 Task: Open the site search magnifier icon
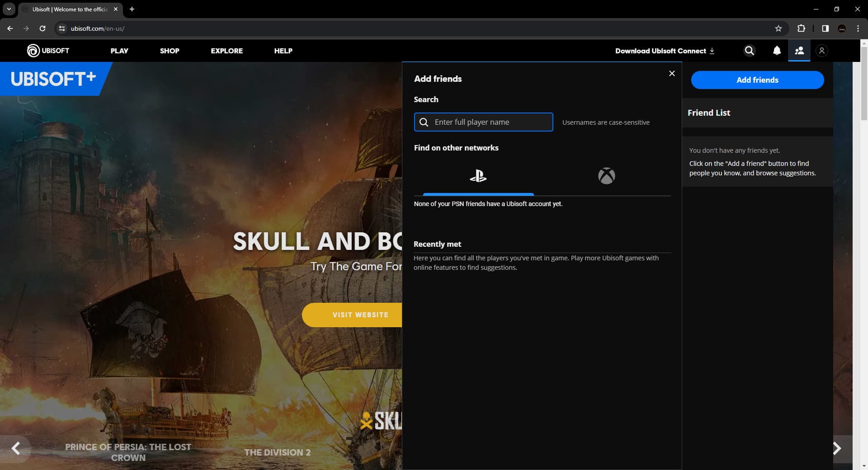pyautogui.click(x=749, y=51)
